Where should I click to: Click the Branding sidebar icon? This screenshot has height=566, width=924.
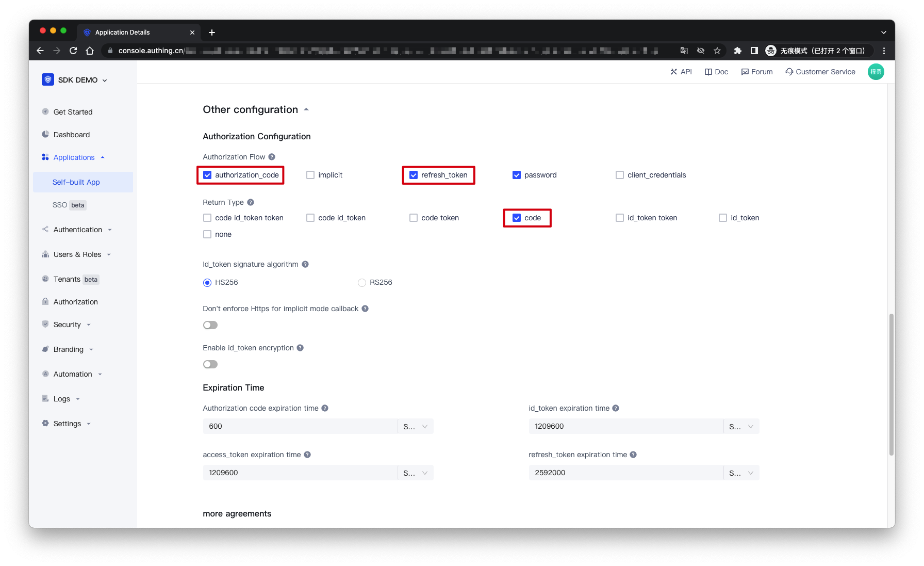coord(45,349)
